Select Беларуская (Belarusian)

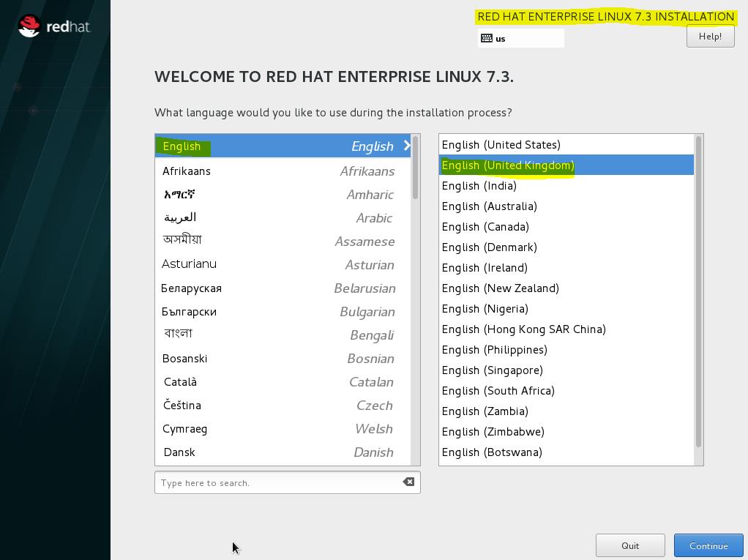click(x=283, y=288)
